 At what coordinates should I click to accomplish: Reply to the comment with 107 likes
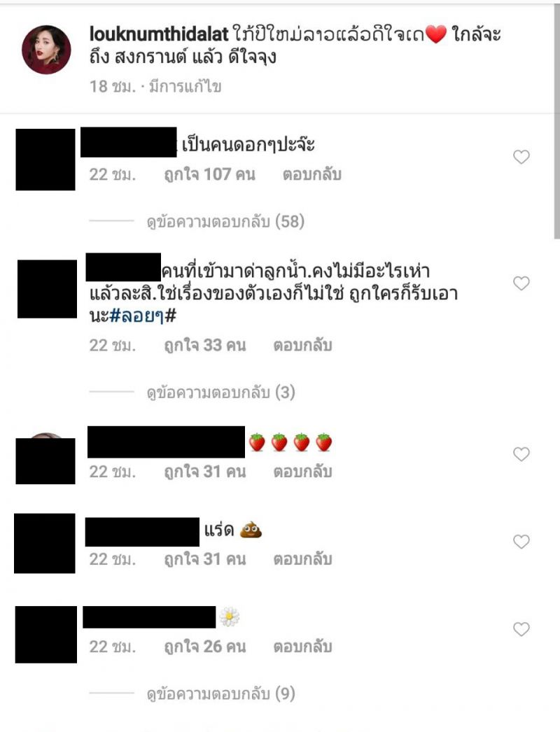[312, 174]
